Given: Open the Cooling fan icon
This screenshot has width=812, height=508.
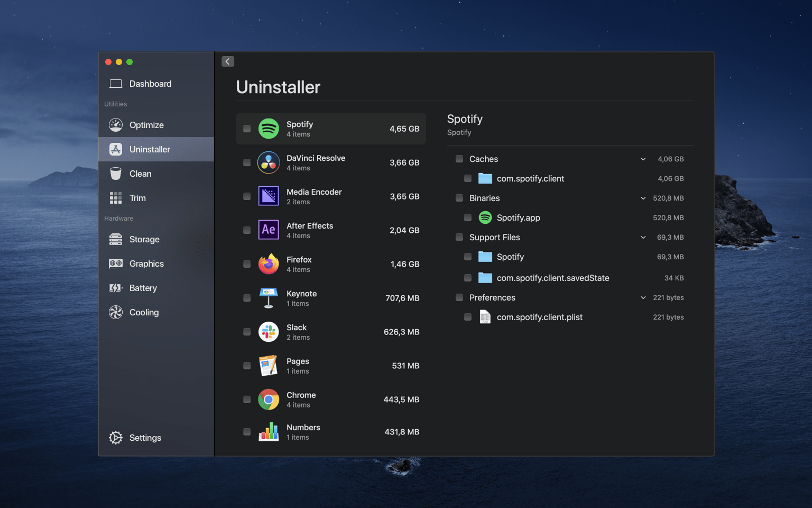Looking at the screenshot, I should tap(116, 312).
